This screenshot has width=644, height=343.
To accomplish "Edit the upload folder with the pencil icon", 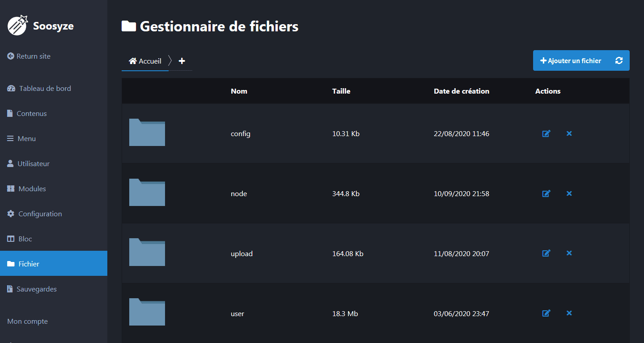I will click(x=546, y=253).
